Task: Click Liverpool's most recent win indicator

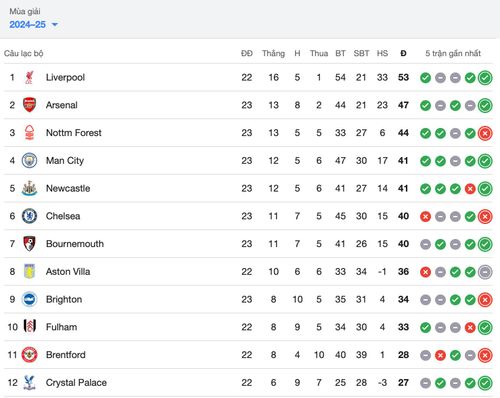Action: tap(485, 78)
